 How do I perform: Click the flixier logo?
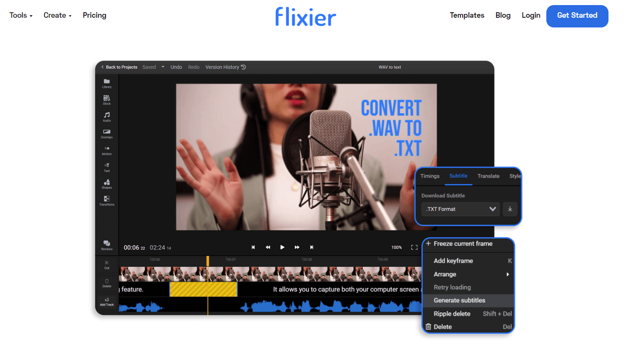point(306,16)
